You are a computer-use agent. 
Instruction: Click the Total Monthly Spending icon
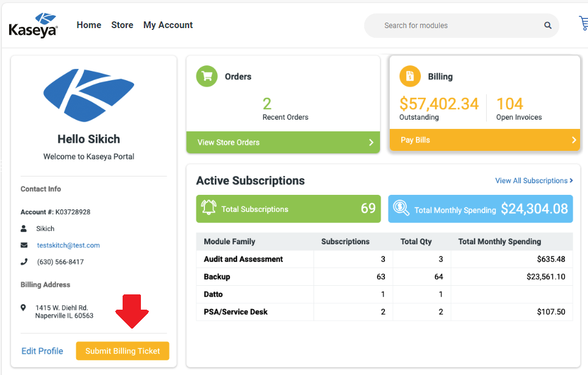[401, 209]
